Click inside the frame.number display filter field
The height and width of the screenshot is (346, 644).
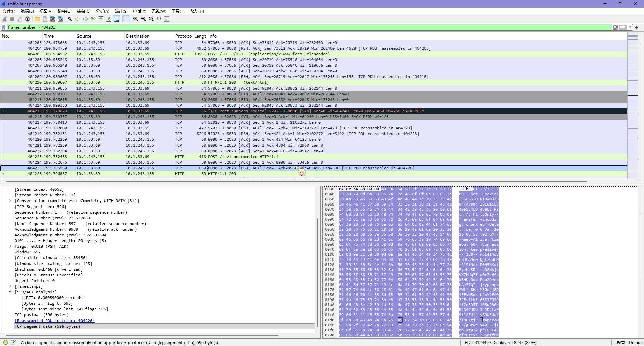pyautogui.click(x=302, y=27)
